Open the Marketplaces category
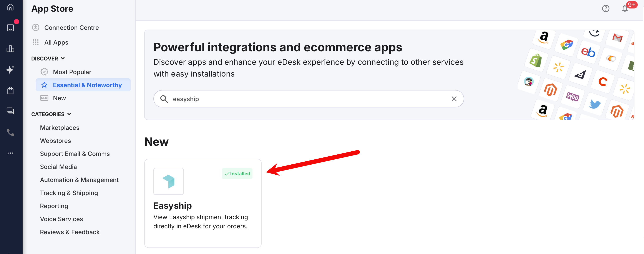Screen dimensions: 644x254 coord(60,128)
